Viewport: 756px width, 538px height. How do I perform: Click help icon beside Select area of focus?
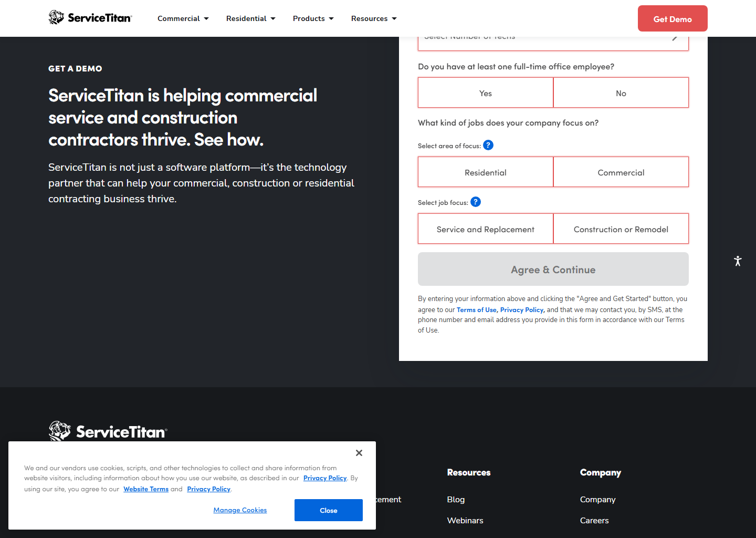pos(488,145)
